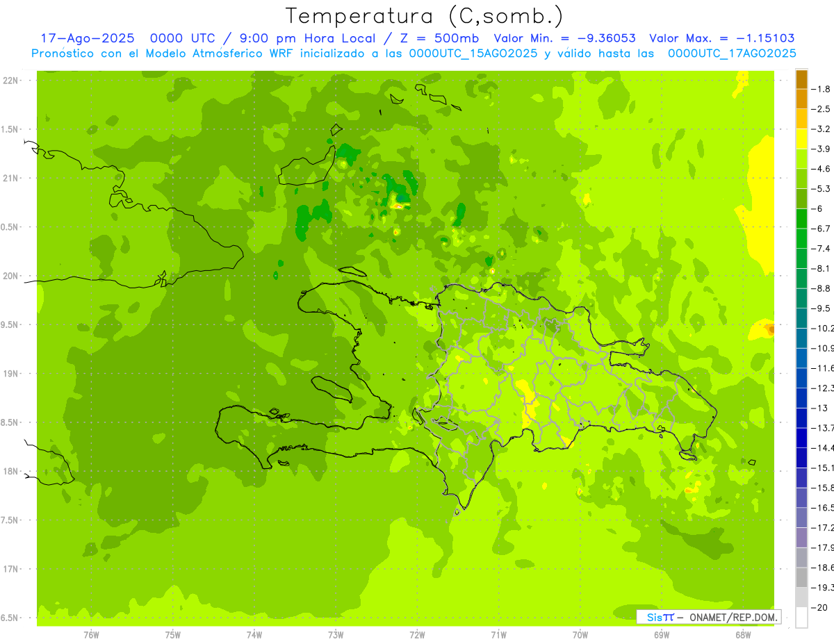Pick the yellow swatch between -3.2 and -3.9
834x644 pixels.
click(801, 139)
